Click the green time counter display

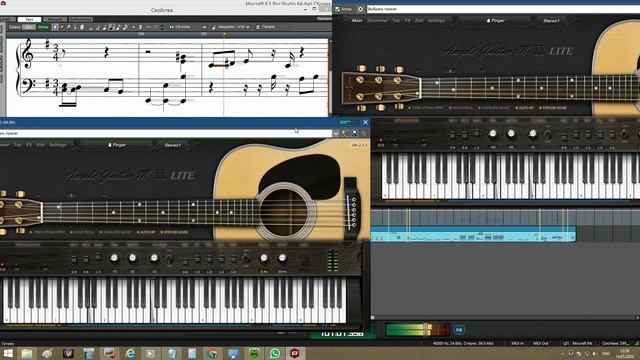tap(342, 334)
